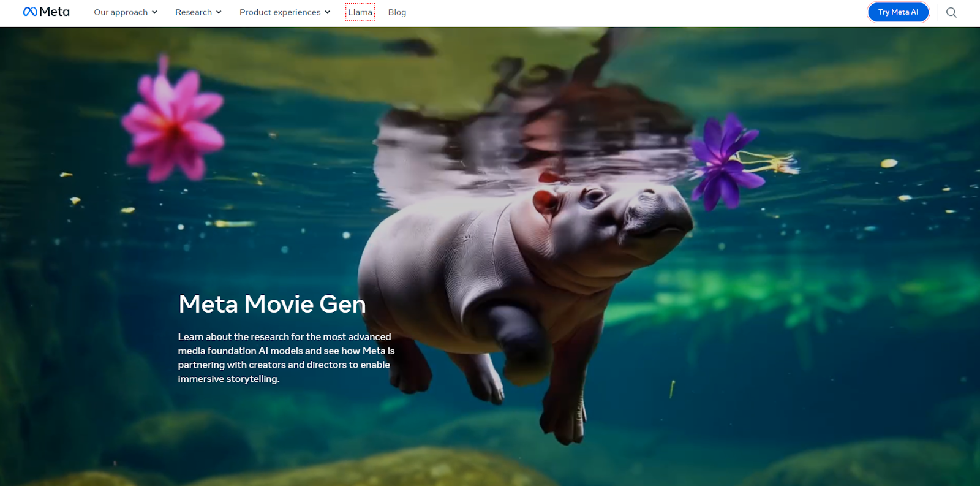Open the Blog link in the navigation
Image resolution: width=980 pixels, height=486 pixels.
397,12
